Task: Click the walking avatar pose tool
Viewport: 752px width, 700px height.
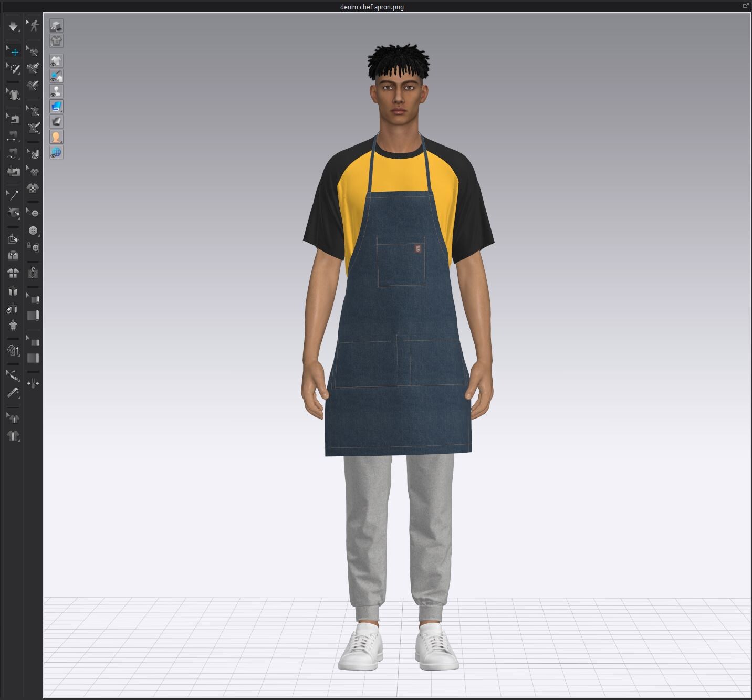Action: pos(33,26)
